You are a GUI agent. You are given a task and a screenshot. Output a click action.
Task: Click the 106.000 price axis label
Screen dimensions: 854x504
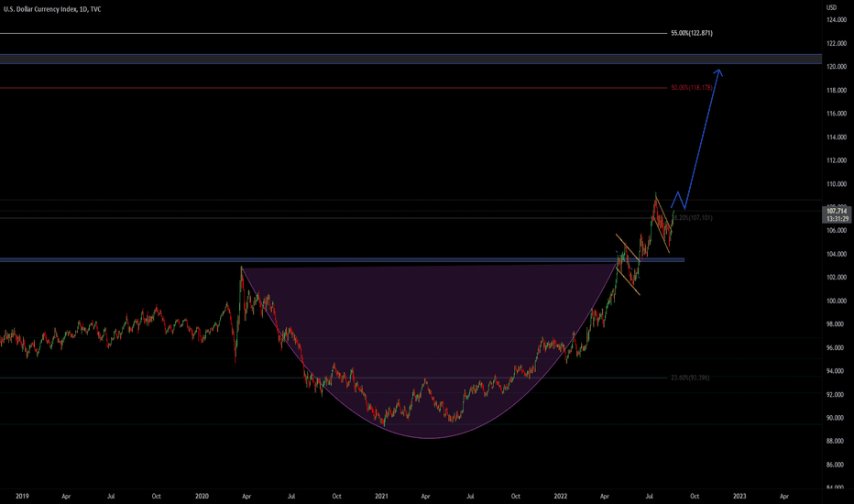point(837,231)
